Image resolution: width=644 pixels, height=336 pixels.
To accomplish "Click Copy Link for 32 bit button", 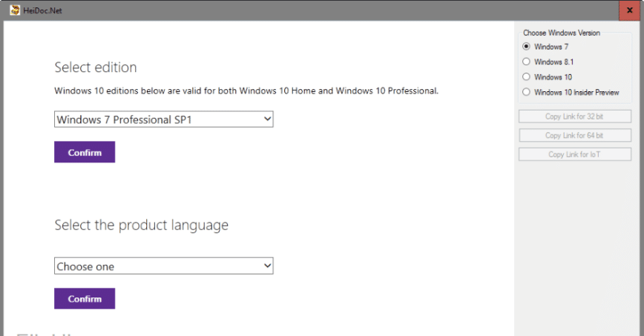I will [574, 116].
